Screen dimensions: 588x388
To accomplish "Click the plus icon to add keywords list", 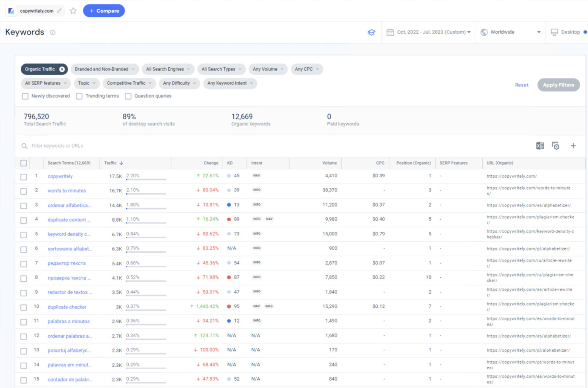I will pyautogui.click(x=573, y=146).
